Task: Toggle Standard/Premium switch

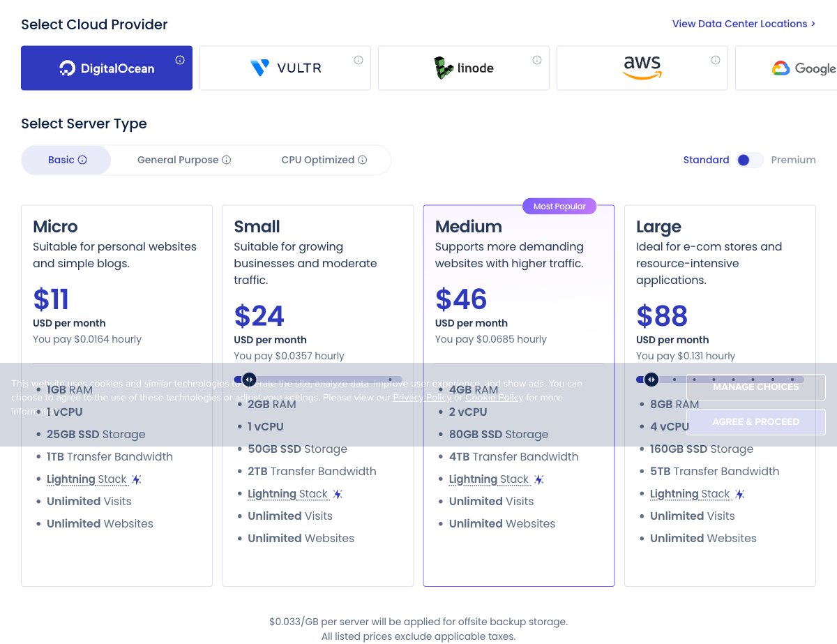Action: (750, 160)
